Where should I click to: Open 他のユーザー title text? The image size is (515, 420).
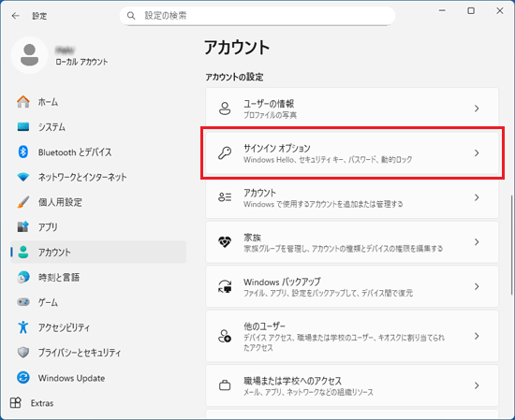[x=264, y=326]
